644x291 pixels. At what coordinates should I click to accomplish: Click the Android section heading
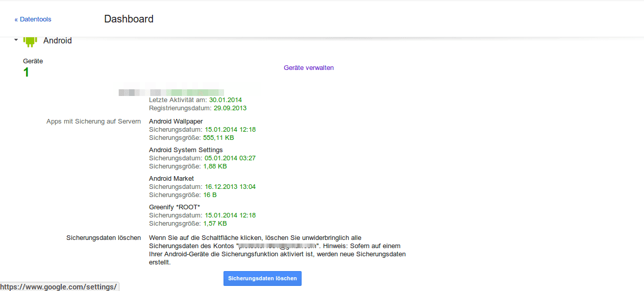pos(58,40)
